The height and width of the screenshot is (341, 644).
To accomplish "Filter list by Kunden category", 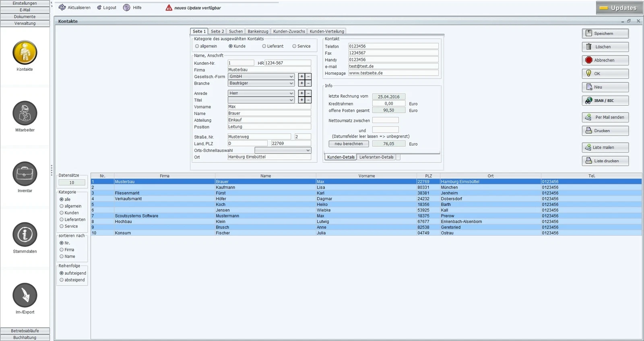I will click(62, 213).
